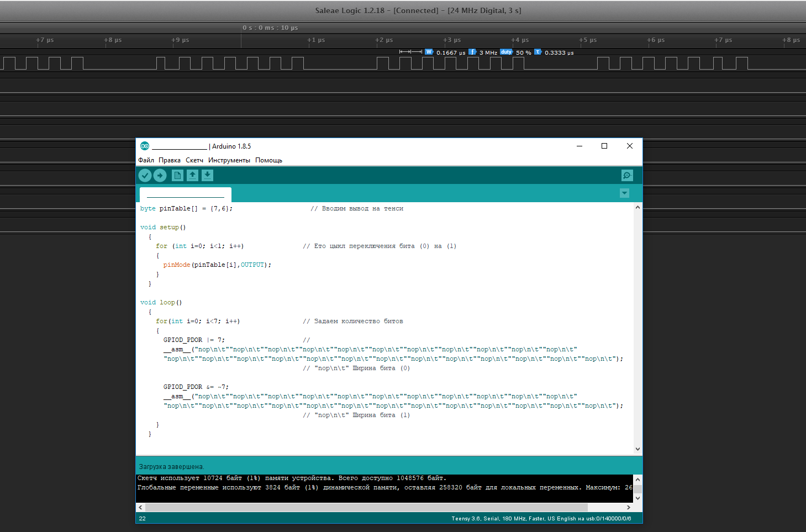The height and width of the screenshot is (532, 806).
Task: Click line number 22 in status bar
Action: (x=143, y=519)
